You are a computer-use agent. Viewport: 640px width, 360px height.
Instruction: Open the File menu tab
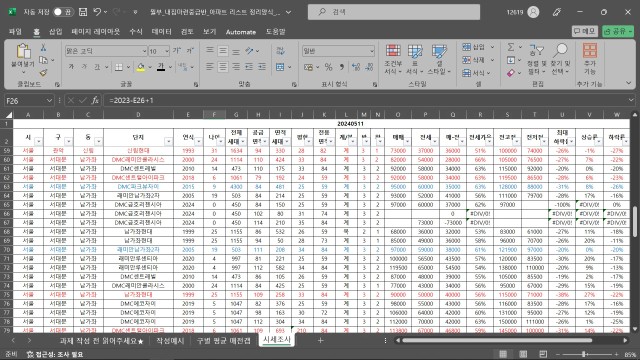15,31
